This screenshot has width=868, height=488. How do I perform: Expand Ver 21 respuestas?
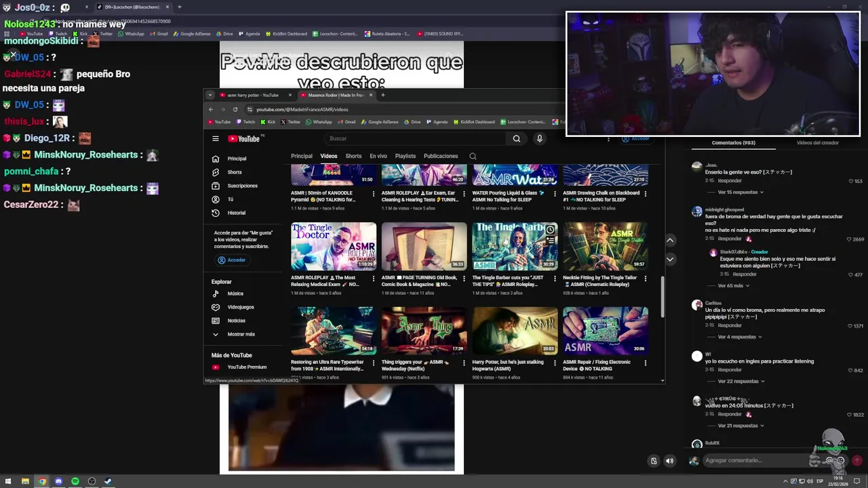pos(741,426)
